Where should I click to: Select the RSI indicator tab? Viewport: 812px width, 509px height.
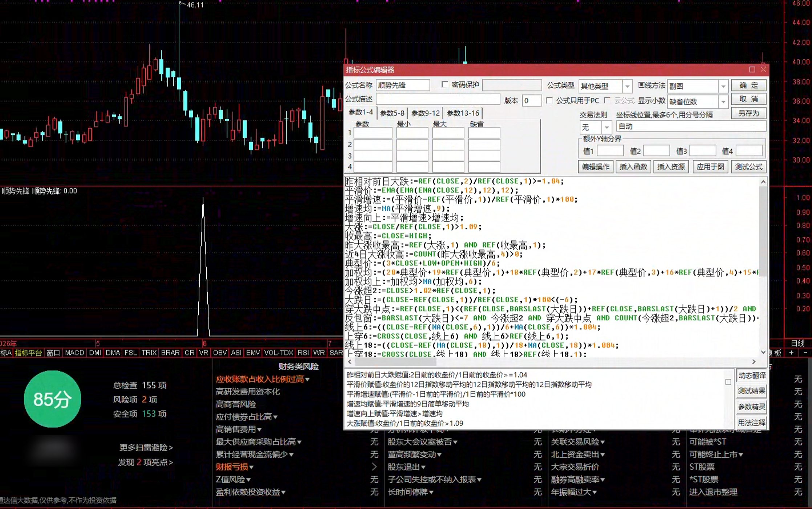pos(303,353)
